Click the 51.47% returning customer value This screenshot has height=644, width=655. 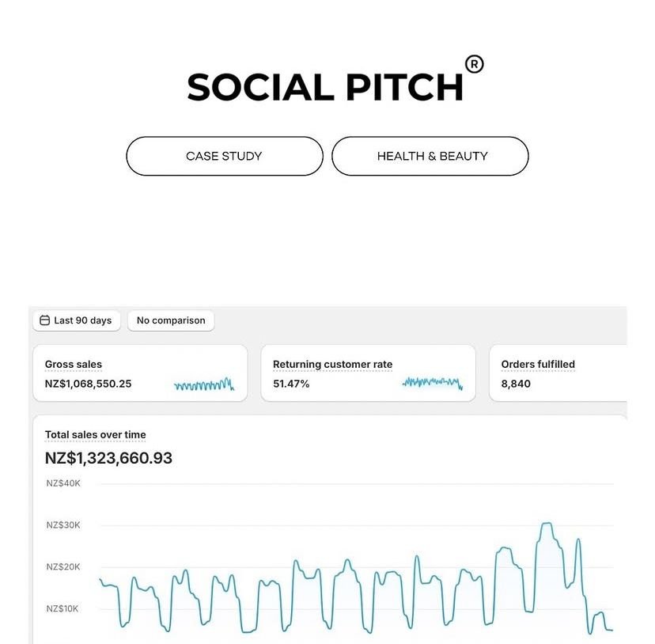click(291, 384)
